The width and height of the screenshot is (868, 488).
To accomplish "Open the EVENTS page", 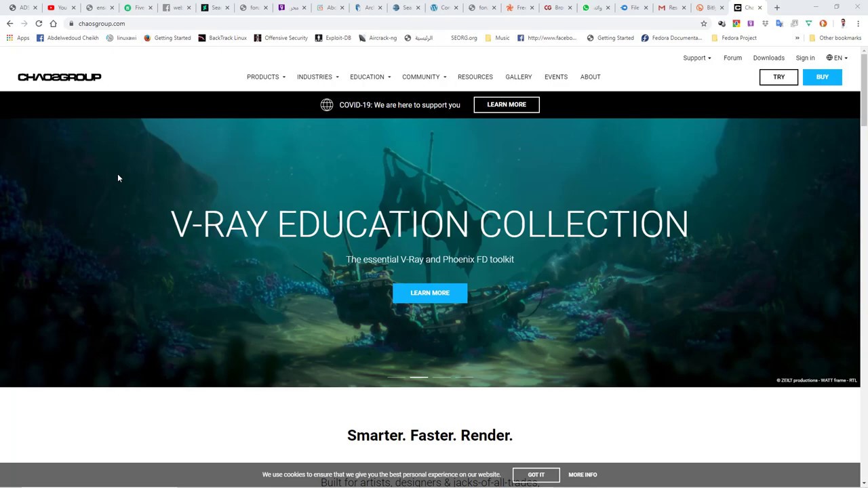I will [556, 77].
